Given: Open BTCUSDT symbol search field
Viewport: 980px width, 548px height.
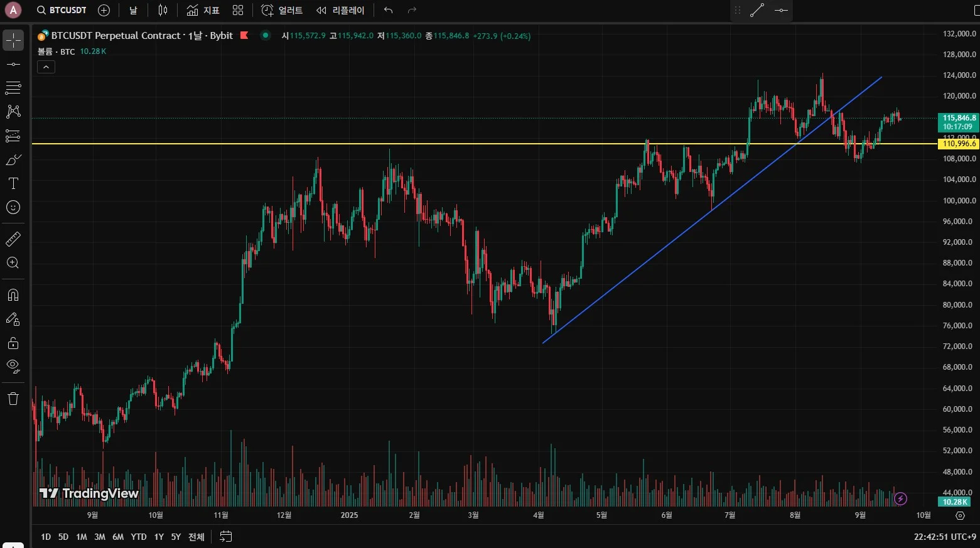Looking at the screenshot, I should pyautogui.click(x=62, y=10).
